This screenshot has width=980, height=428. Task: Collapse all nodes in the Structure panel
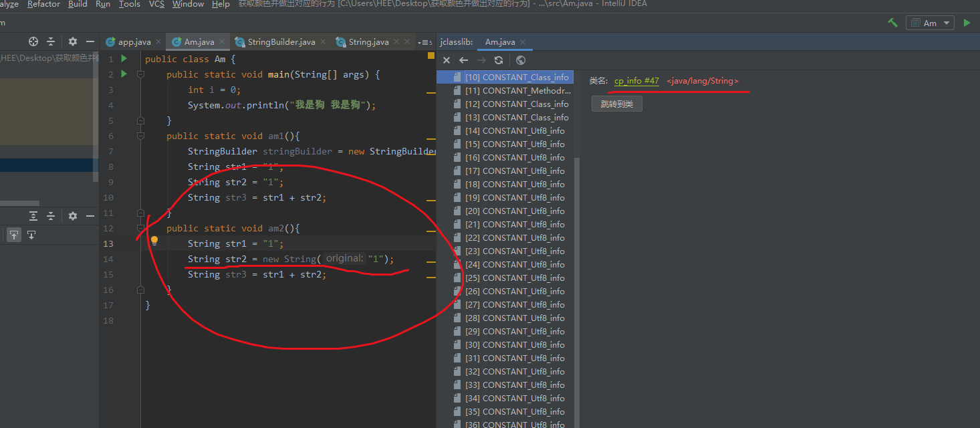point(51,216)
